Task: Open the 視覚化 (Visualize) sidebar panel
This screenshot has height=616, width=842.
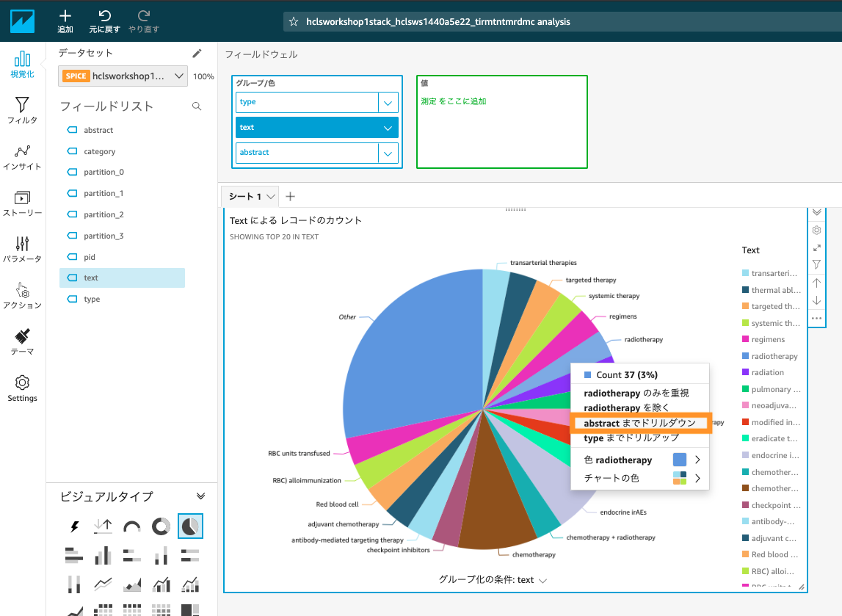Action: point(22,65)
